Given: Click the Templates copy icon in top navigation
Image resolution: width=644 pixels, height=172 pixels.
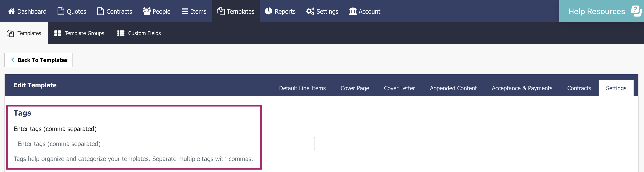Looking at the screenshot, I should [221, 11].
